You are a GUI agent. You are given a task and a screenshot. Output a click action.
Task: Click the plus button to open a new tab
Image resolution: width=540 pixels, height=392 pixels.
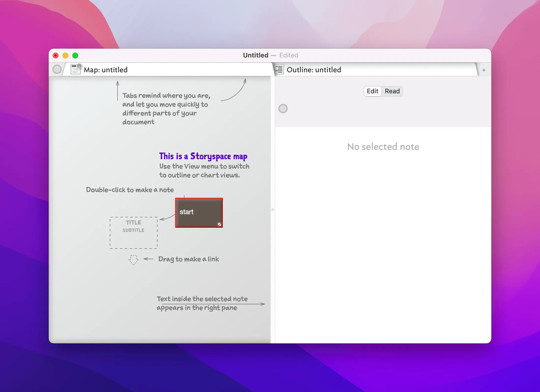[x=484, y=70]
